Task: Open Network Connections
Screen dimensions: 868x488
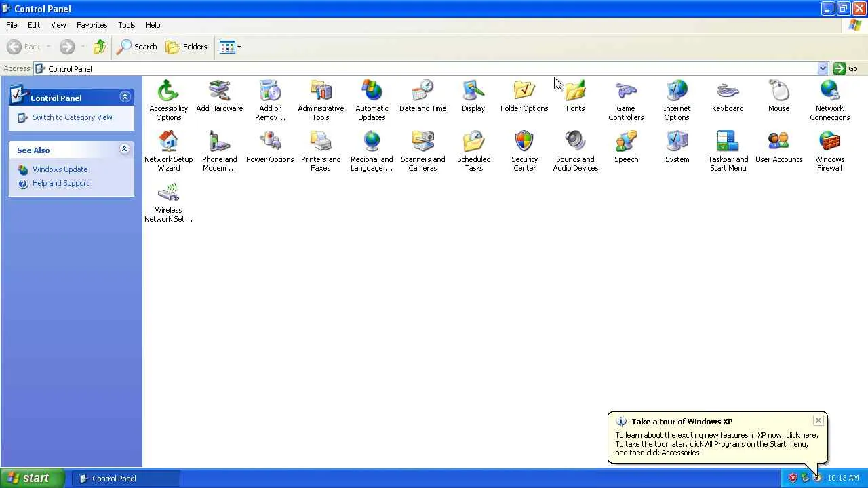Action: click(x=829, y=100)
